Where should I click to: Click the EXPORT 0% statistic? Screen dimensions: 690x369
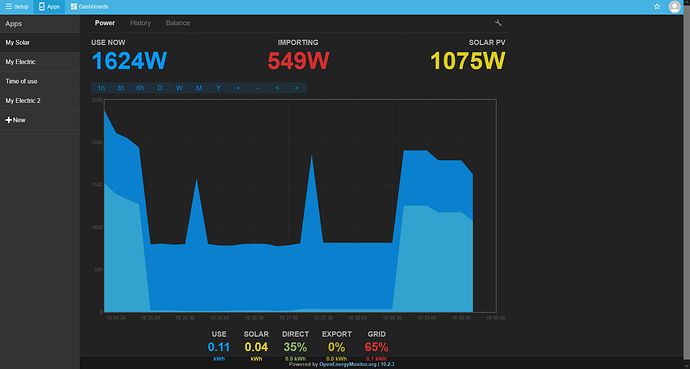(337, 347)
